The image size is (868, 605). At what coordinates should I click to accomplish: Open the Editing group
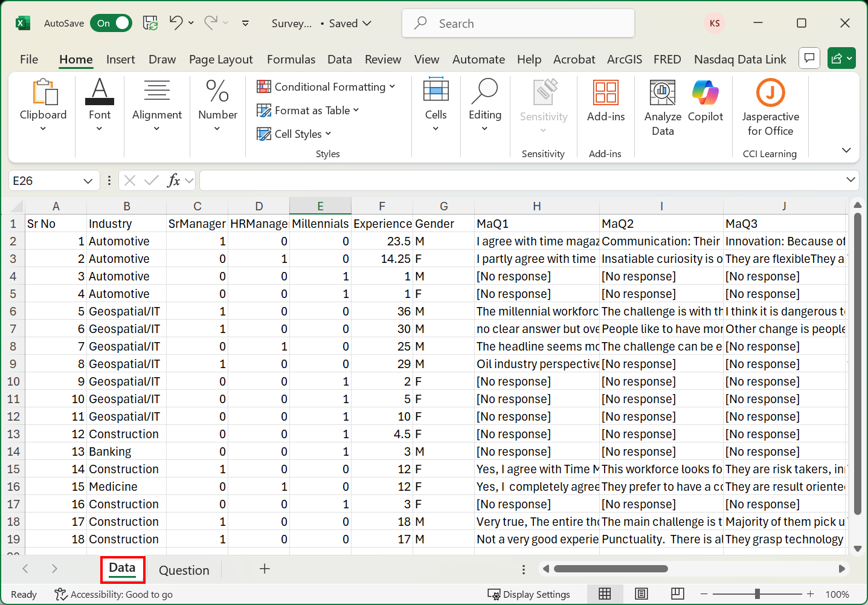[x=485, y=106]
